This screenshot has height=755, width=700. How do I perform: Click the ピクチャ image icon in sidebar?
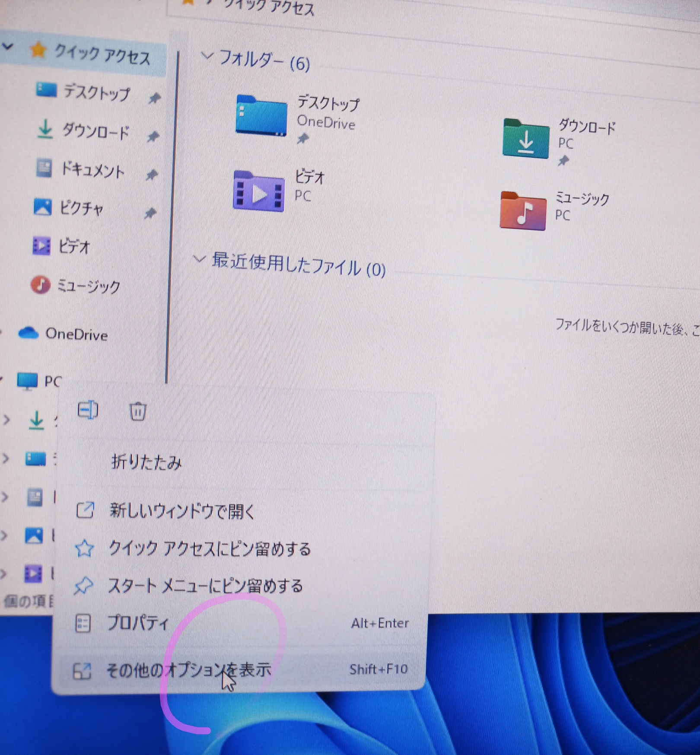coord(42,207)
